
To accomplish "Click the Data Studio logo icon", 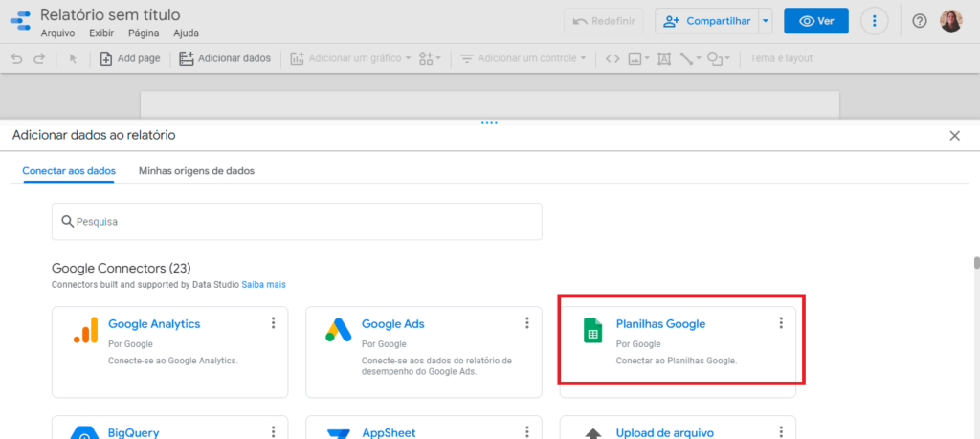I will click(x=21, y=20).
